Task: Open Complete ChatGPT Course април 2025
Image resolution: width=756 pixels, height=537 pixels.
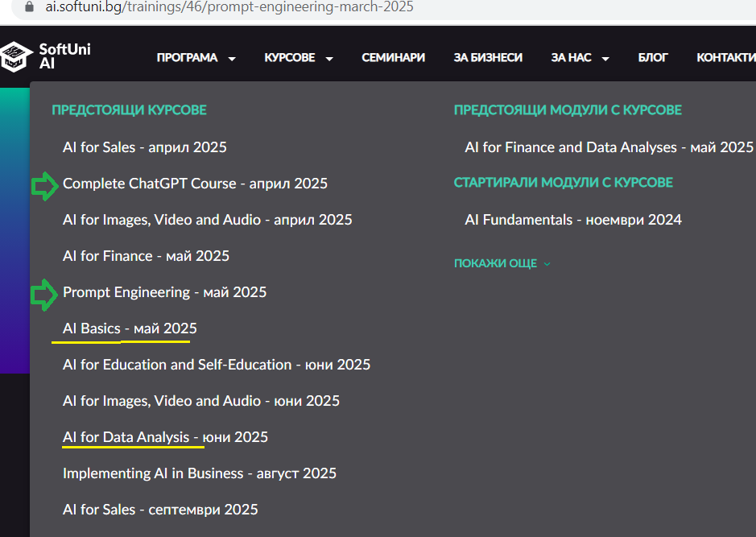Action: tap(196, 184)
